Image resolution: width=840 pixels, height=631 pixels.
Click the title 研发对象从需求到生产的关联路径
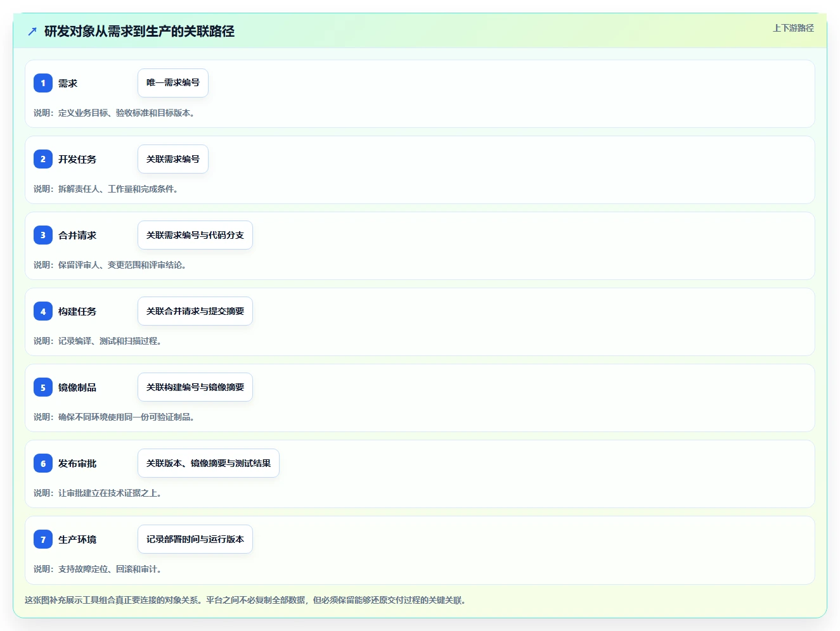[x=139, y=31]
